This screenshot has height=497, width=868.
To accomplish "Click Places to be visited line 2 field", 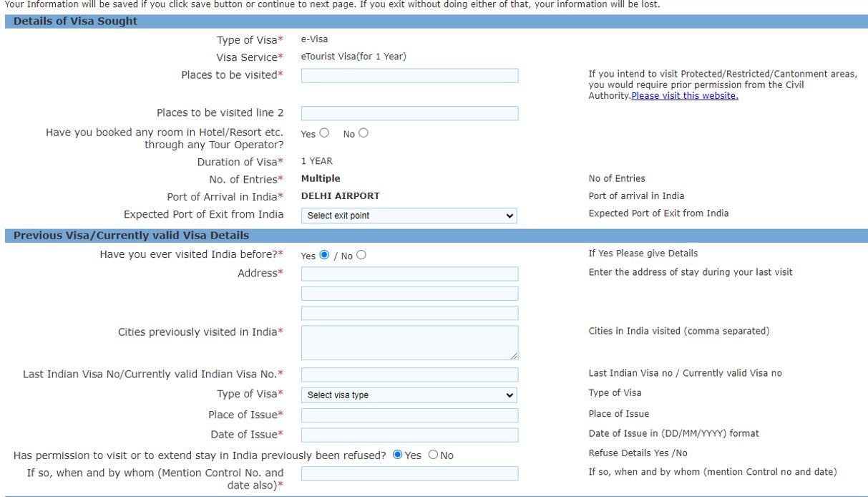I will (409, 113).
